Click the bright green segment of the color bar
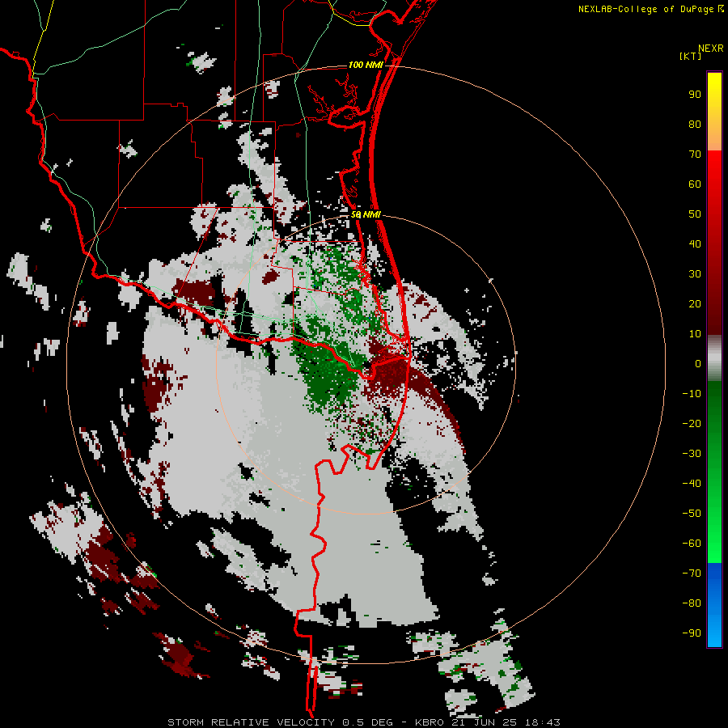 click(714, 472)
